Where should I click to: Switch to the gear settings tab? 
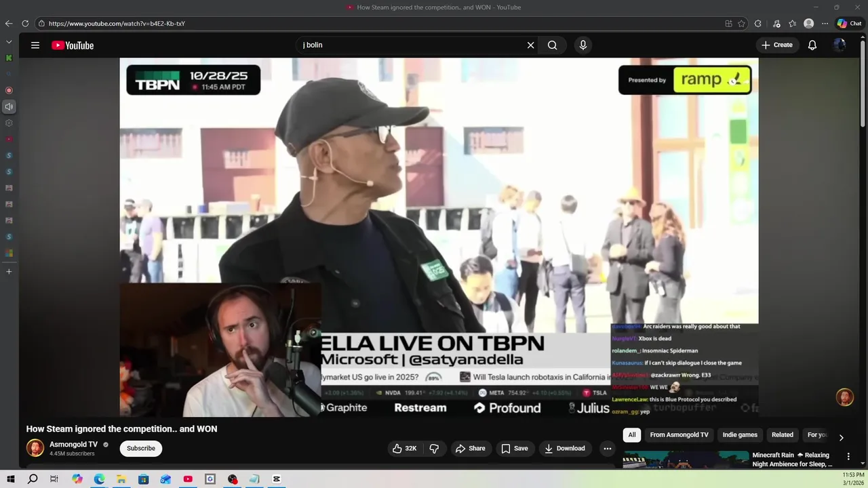[9, 123]
